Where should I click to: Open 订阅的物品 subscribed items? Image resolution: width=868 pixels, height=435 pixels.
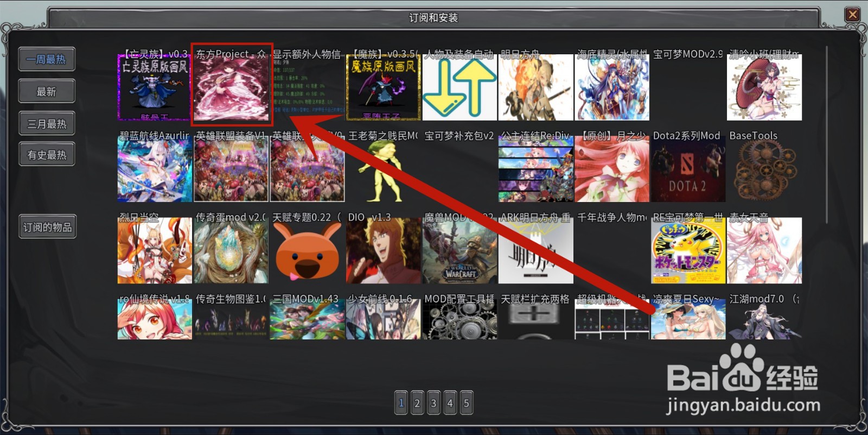click(47, 227)
